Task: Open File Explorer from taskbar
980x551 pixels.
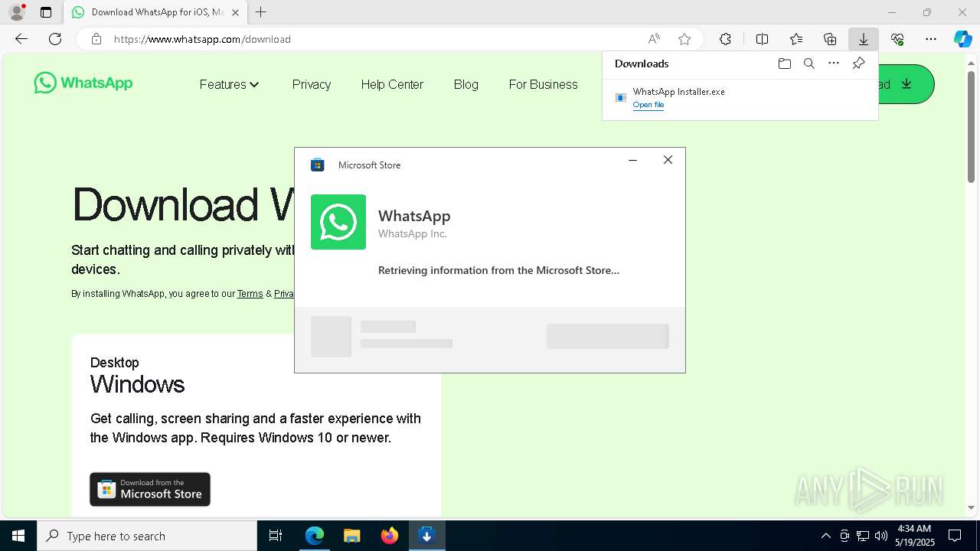Action: click(x=351, y=536)
